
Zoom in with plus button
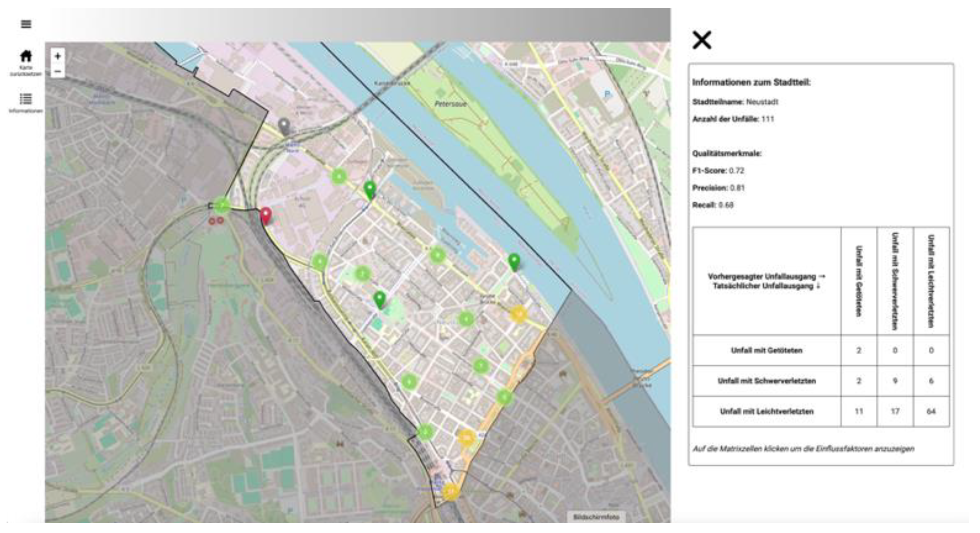[x=57, y=56]
